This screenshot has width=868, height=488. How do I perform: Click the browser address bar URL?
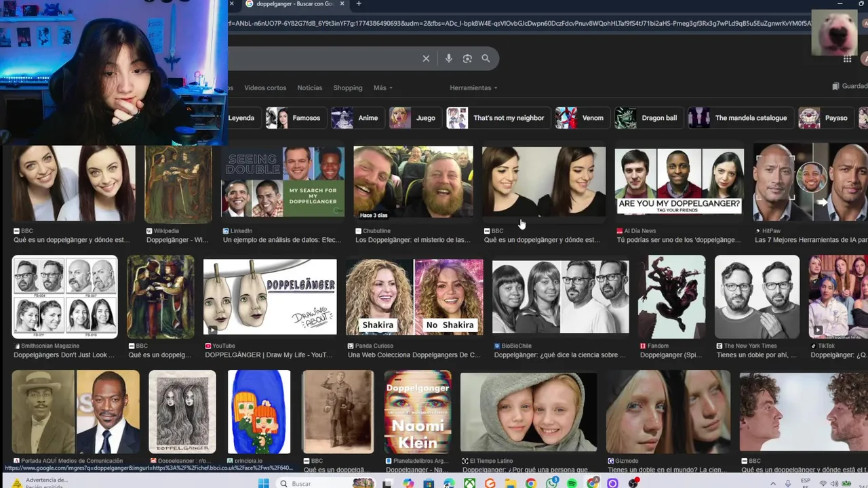click(519, 24)
